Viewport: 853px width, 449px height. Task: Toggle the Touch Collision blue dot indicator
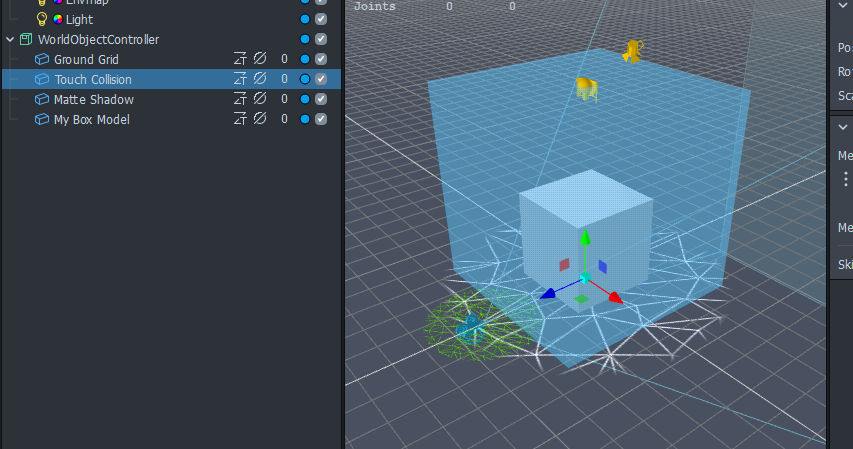point(305,79)
